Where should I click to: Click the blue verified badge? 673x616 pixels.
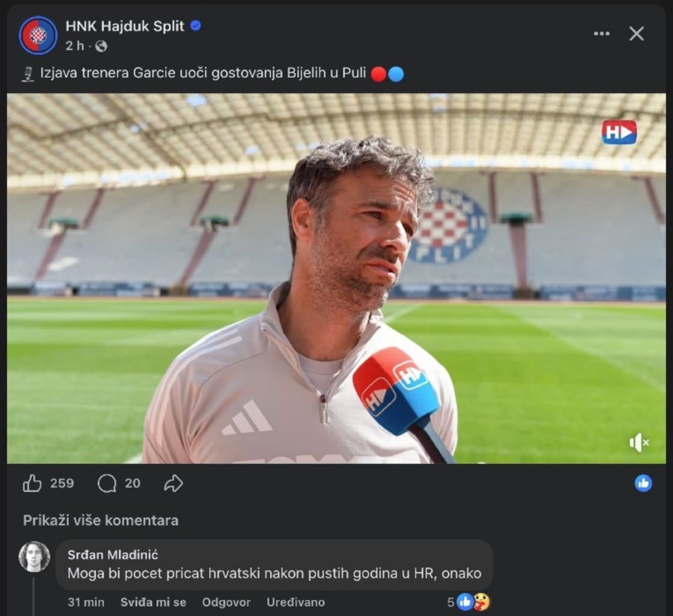coord(196,25)
